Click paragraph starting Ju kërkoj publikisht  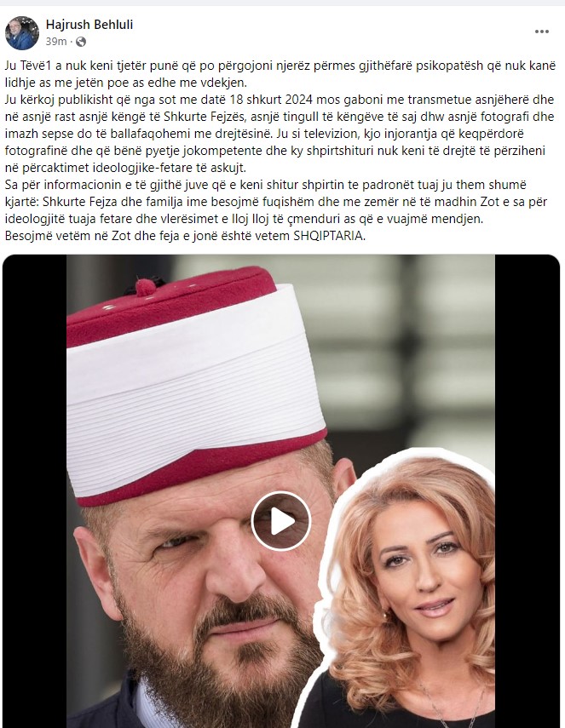tap(280, 134)
